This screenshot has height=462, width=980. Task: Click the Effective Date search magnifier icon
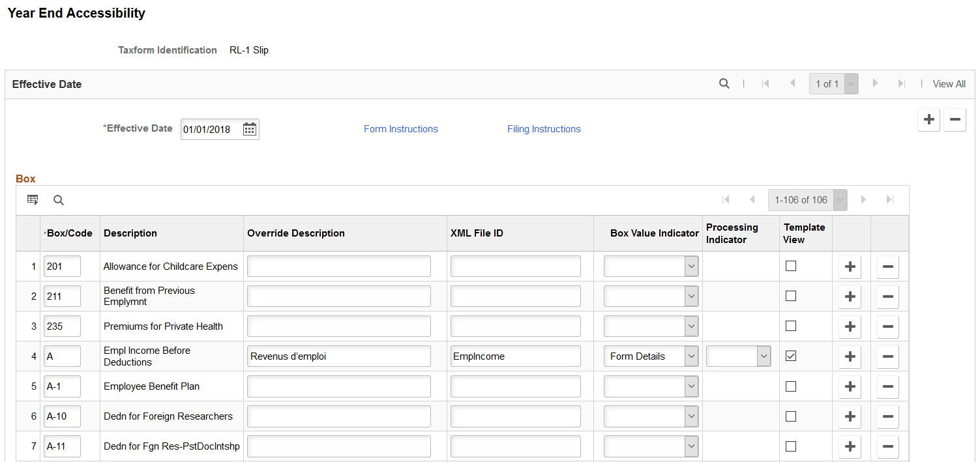point(724,83)
